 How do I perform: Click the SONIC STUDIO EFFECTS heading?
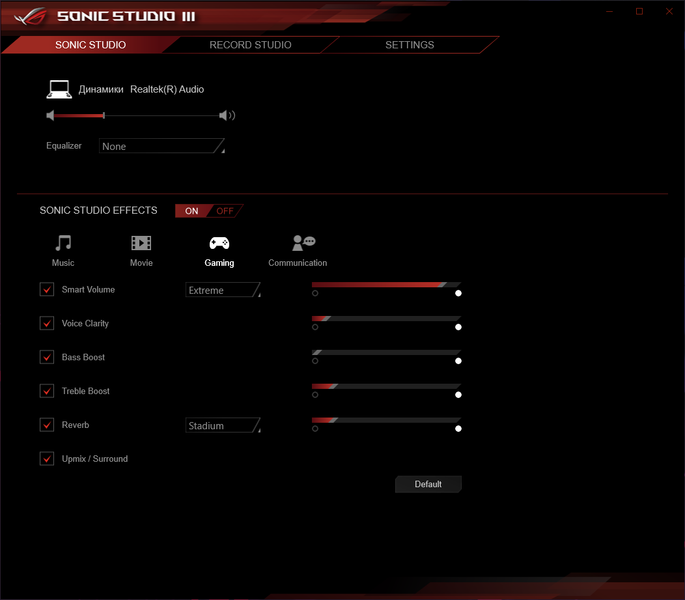[x=98, y=210]
